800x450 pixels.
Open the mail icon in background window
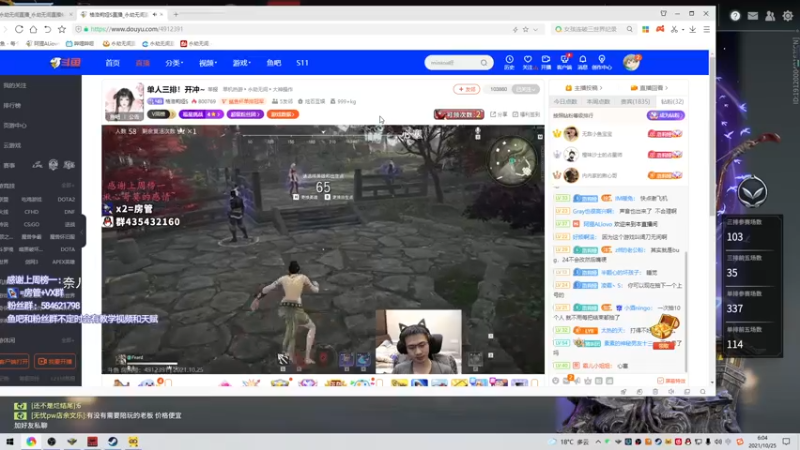753,16
